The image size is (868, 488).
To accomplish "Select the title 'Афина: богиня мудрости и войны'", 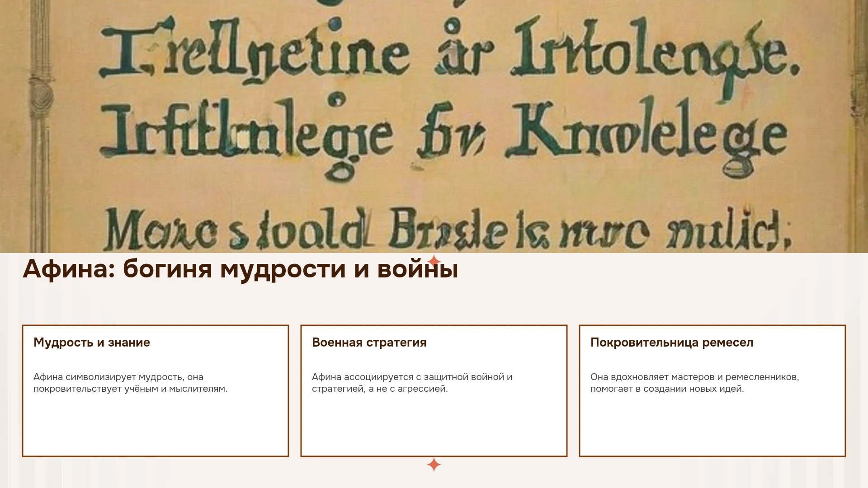I will coord(241,269).
